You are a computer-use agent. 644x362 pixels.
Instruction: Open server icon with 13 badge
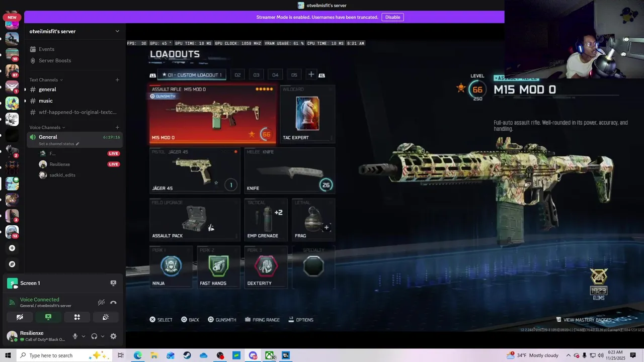(12, 232)
